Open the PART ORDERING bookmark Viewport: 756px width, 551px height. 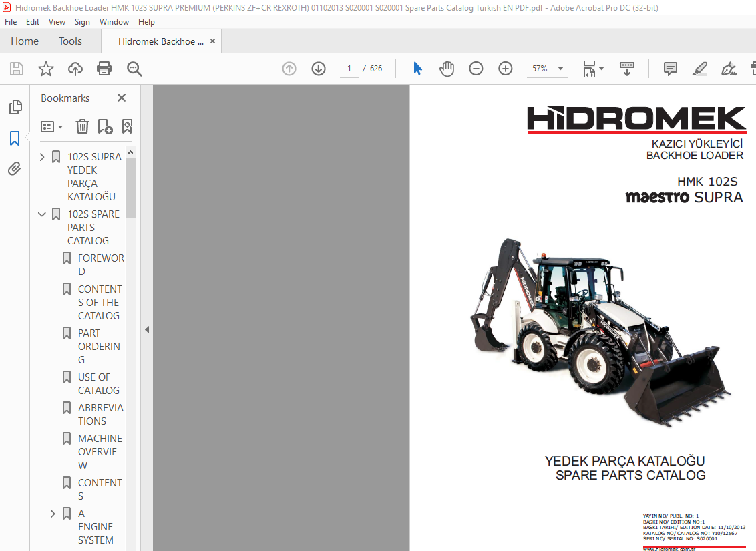(x=99, y=346)
